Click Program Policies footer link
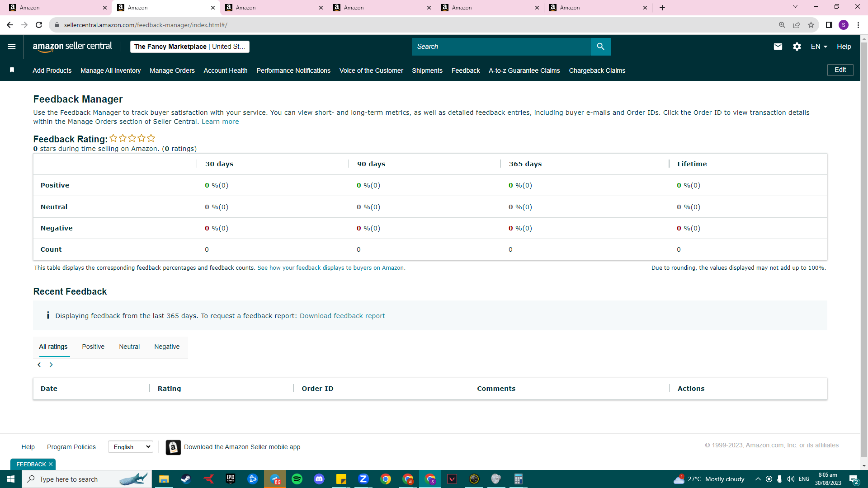Viewport: 868px width, 488px height. point(71,447)
